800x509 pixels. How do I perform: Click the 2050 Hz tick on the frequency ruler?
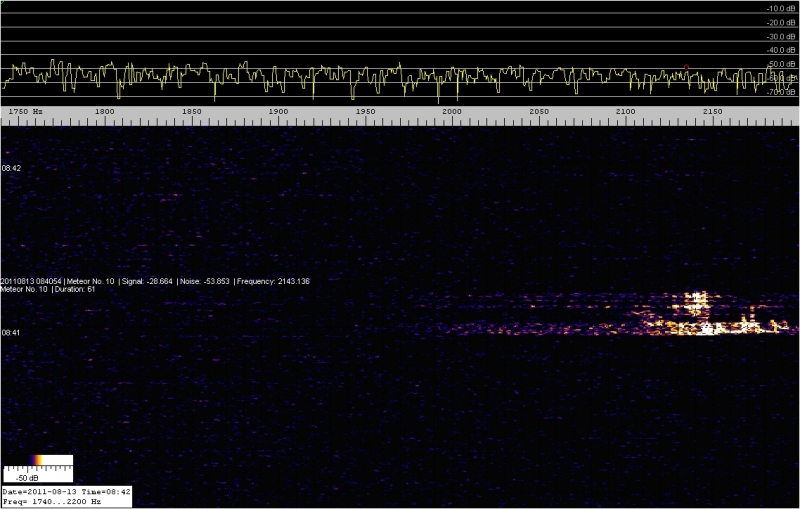[539, 111]
